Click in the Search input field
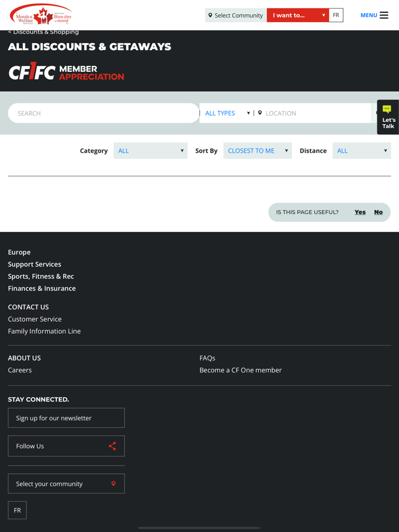399x532 pixels. click(x=104, y=113)
